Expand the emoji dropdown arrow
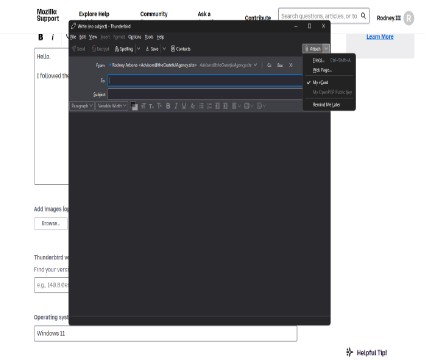This screenshot has width=425, height=361. [265, 106]
